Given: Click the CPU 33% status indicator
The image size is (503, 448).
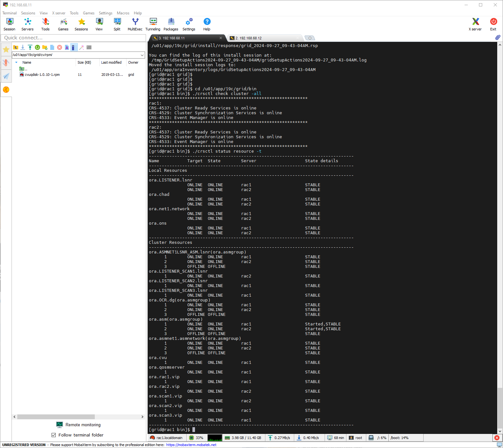Looking at the screenshot, I should point(196,438).
